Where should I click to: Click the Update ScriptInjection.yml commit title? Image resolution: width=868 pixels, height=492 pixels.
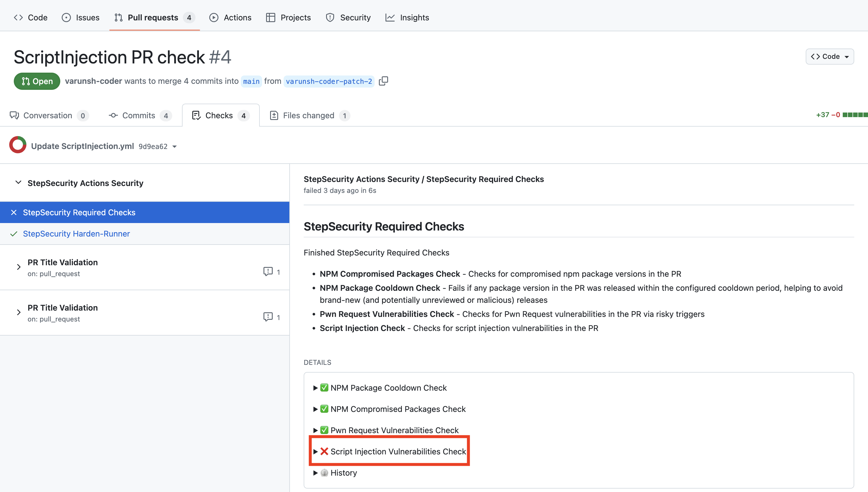click(82, 146)
